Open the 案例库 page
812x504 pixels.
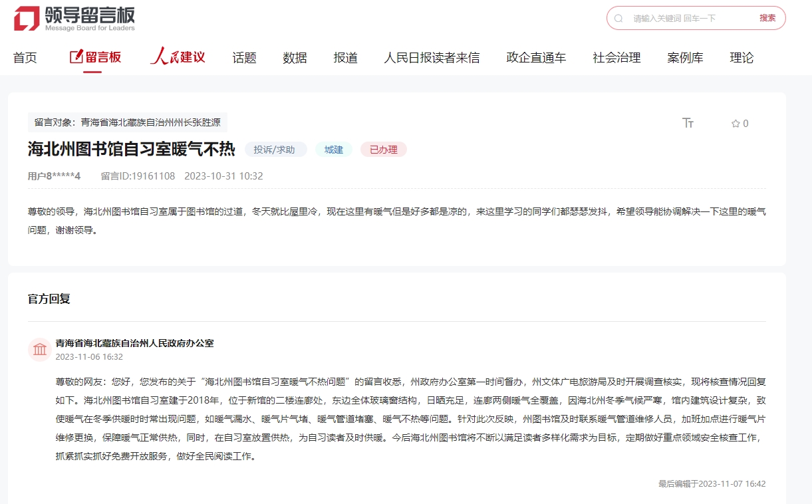pos(685,58)
